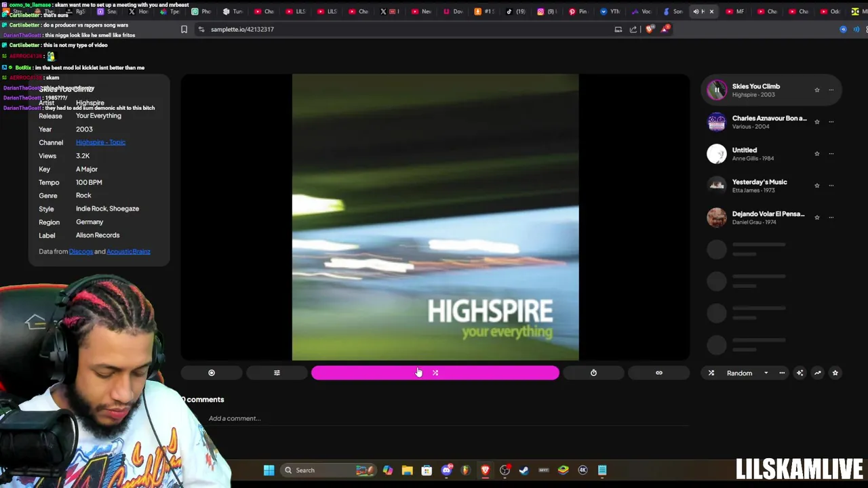Pause the playing track Skies You Climb

point(717,90)
